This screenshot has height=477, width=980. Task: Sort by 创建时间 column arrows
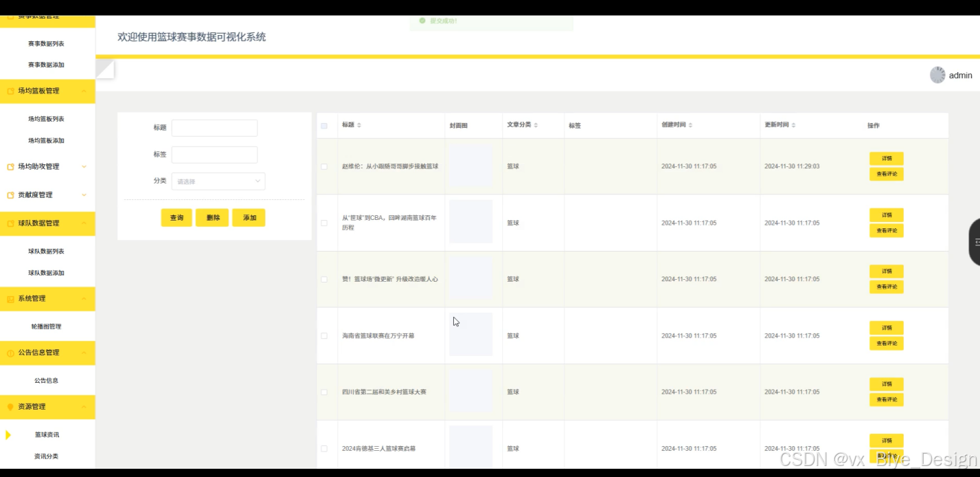[690, 125]
